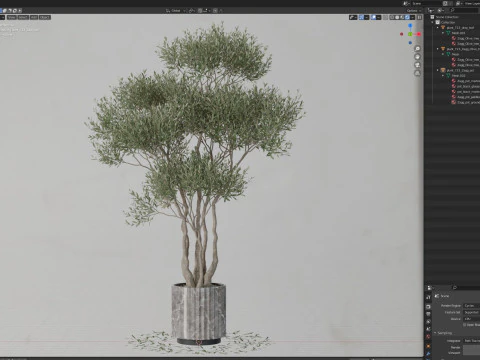Collapse the first orange object in outliner
This screenshot has width=480, height=360.
pos(438,28)
